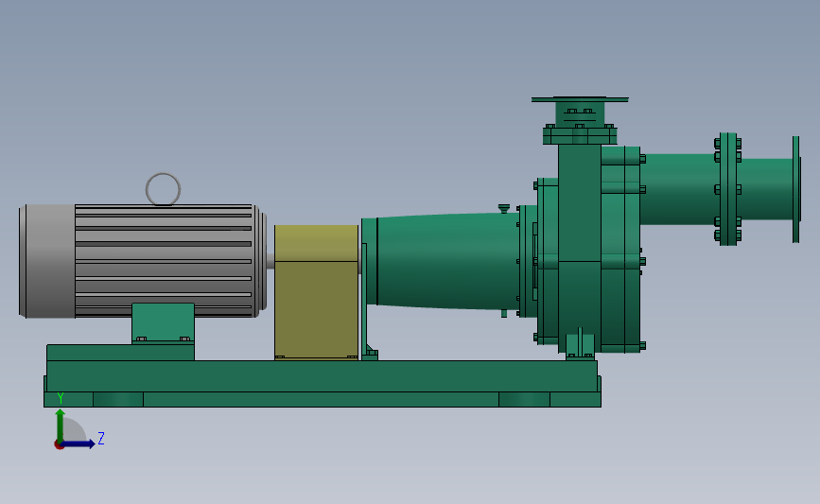Click the motor's smooth fan cover end

pyautogui.click(x=47, y=261)
